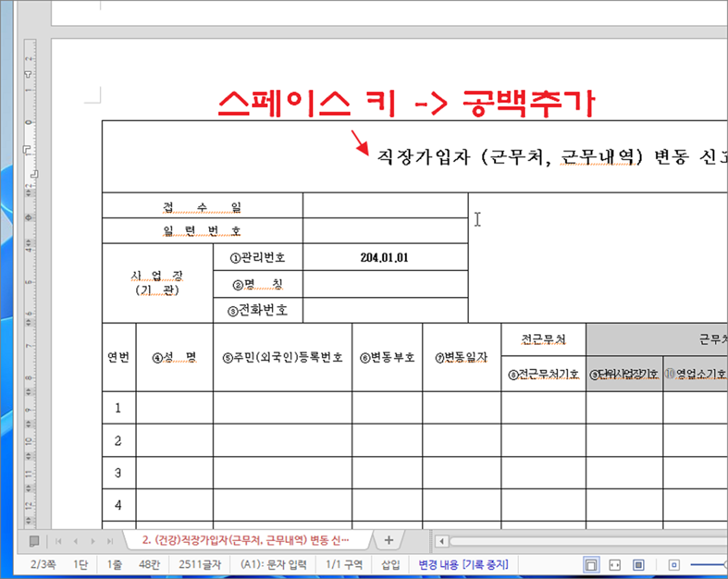This screenshot has width=728, height=579.
Task: Click the title text '직장가입자 (근무처, 근무내역) 변동 신고'
Action: [x=552, y=157]
